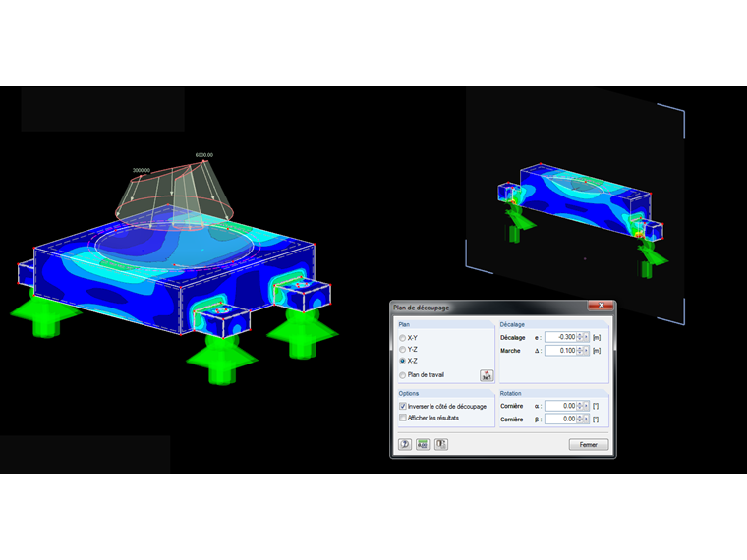Click the third icon button beside units

pos(441,444)
